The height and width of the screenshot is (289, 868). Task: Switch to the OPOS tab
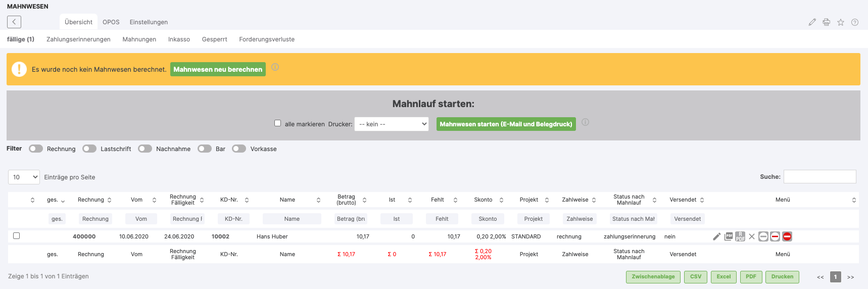(111, 22)
